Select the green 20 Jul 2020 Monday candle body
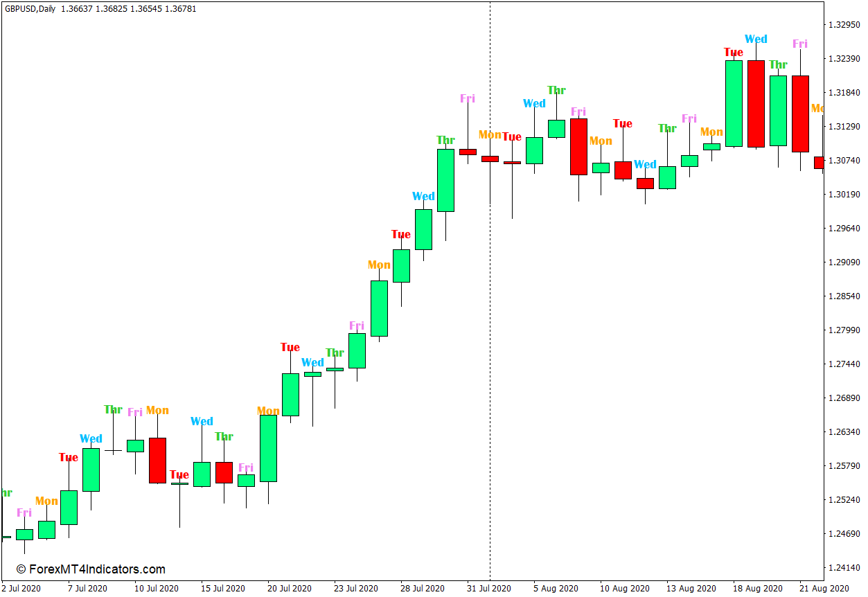The height and width of the screenshot is (597, 868). (268, 448)
